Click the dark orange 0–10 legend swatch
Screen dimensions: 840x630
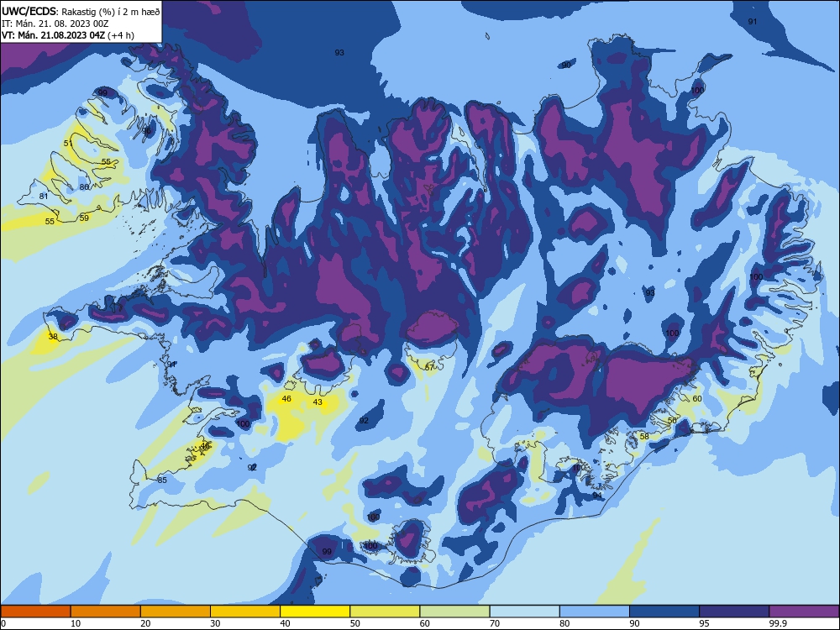35,612
